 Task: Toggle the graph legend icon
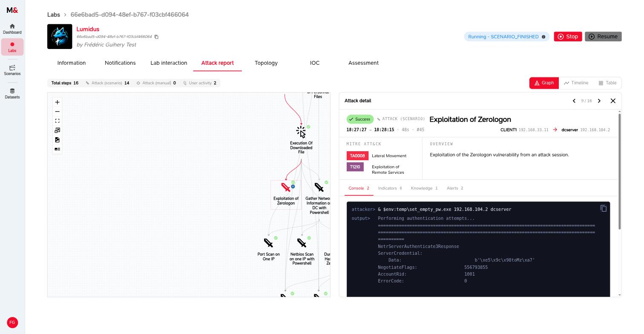[x=57, y=149]
